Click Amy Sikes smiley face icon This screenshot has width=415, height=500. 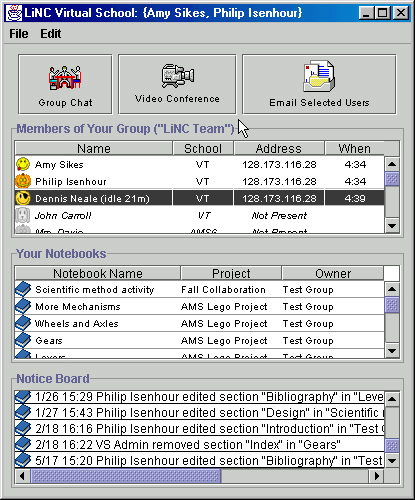pyautogui.click(x=23, y=164)
